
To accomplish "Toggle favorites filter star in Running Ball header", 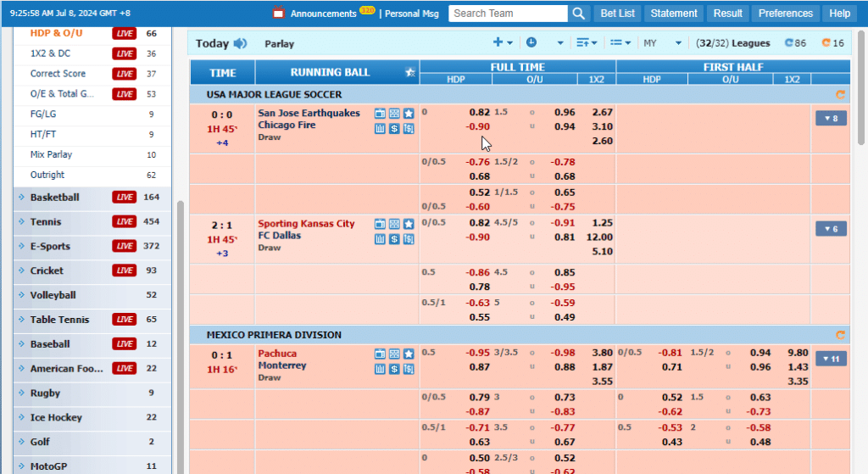I will 410,73.
